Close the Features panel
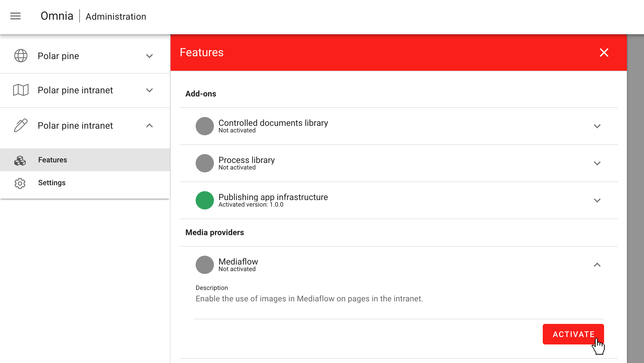This screenshot has width=644, height=363. [x=604, y=53]
